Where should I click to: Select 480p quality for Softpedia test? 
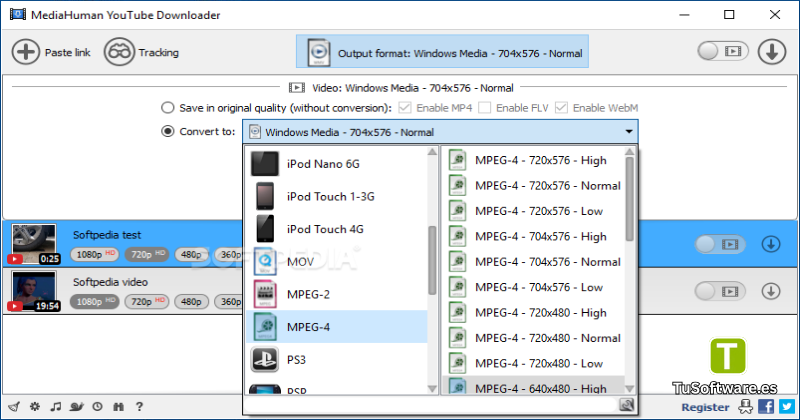191,254
